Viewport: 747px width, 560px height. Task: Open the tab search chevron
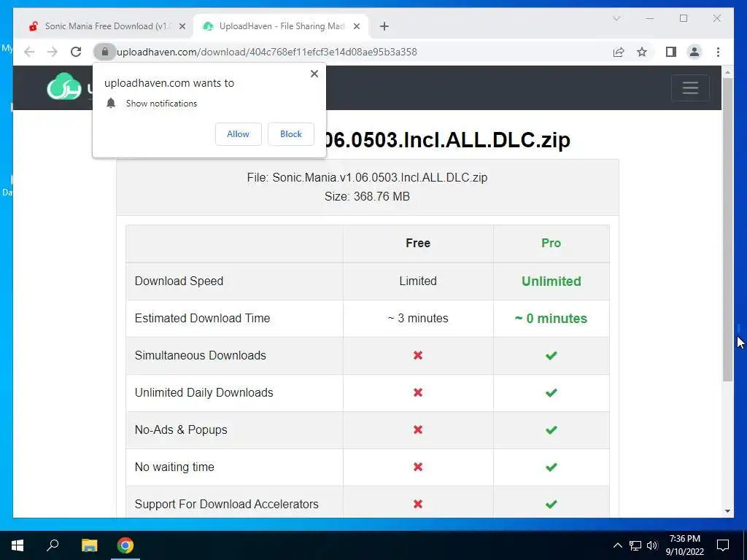[616, 18]
